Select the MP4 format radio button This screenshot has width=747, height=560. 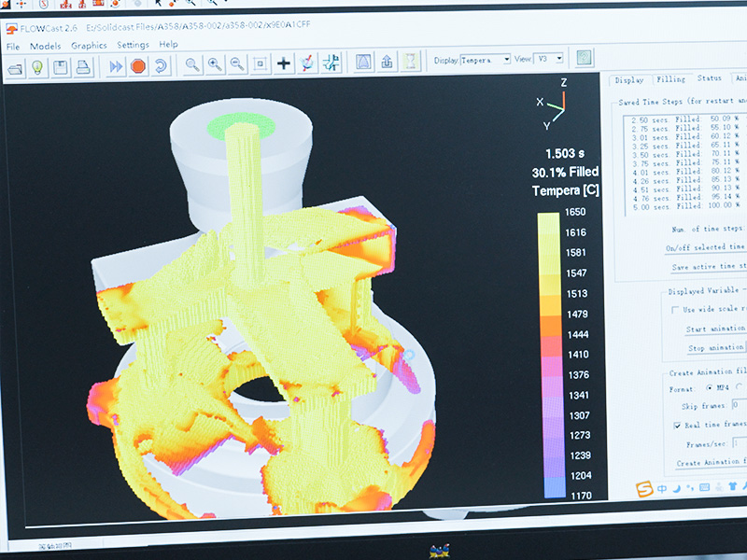(x=710, y=387)
